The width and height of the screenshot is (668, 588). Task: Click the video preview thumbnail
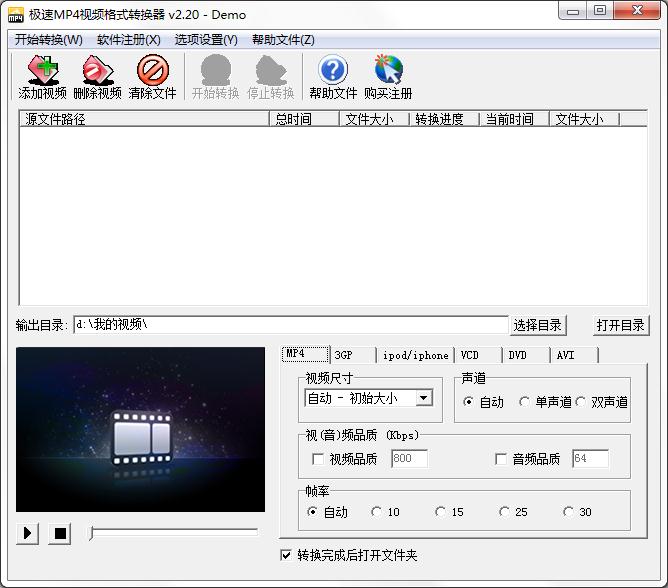141,429
